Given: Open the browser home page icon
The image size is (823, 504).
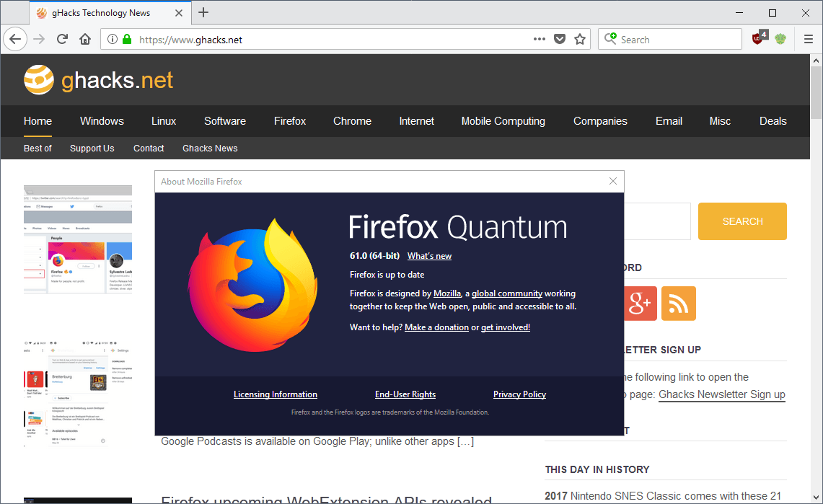Looking at the screenshot, I should (x=85, y=40).
